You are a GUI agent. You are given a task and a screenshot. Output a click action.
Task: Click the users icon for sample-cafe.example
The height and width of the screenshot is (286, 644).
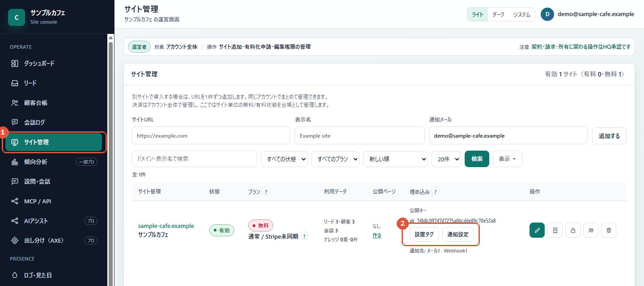tap(591, 230)
